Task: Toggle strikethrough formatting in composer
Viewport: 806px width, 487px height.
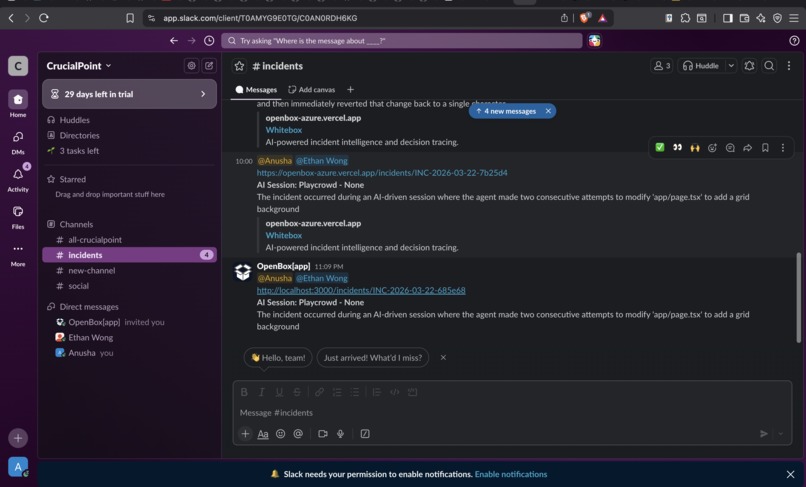Action: [x=297, y=392]
